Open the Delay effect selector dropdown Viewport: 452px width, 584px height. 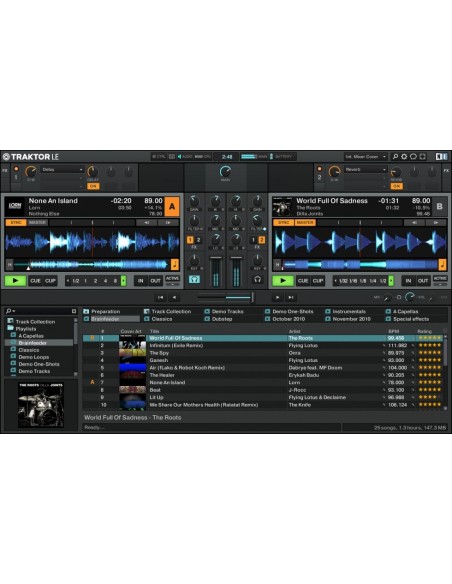click(62, 169)
